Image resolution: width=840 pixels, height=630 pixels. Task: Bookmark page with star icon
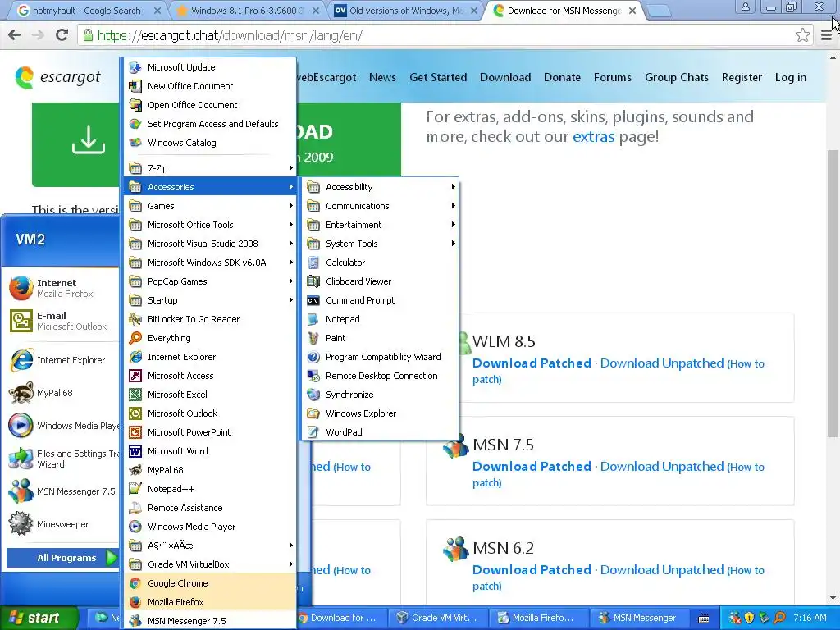tap(802, 35)
